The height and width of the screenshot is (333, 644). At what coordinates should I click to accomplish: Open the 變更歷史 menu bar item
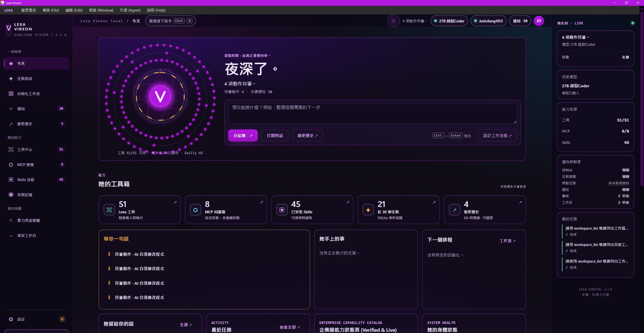pyautogui.click(x=28, y=10)
